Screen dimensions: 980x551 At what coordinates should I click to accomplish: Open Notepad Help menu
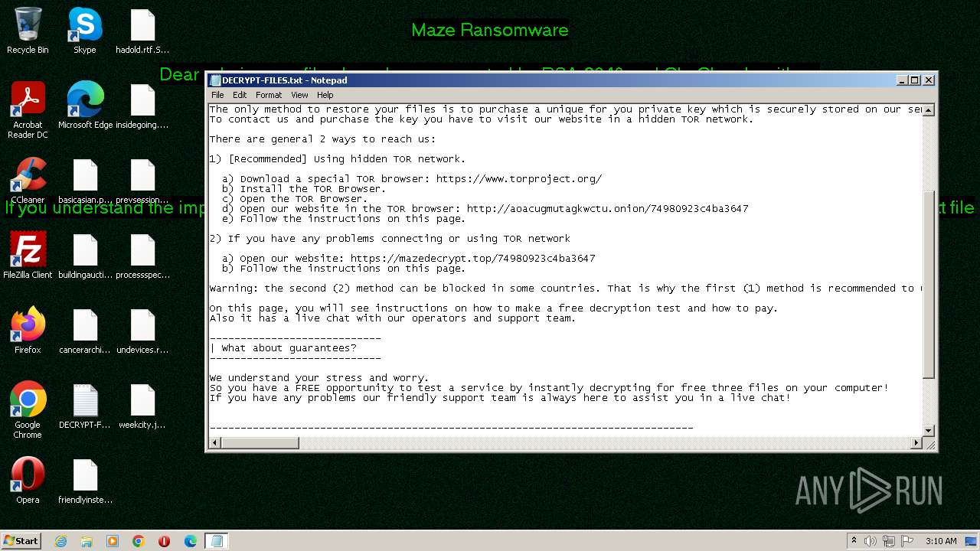pyautogui.click(x=325, y=95)
